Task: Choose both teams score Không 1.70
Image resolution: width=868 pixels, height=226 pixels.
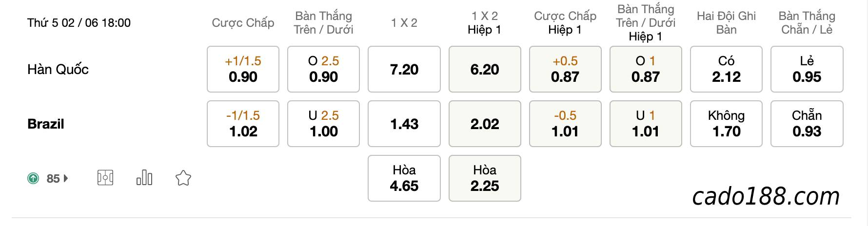Action: tap(726, 124)
